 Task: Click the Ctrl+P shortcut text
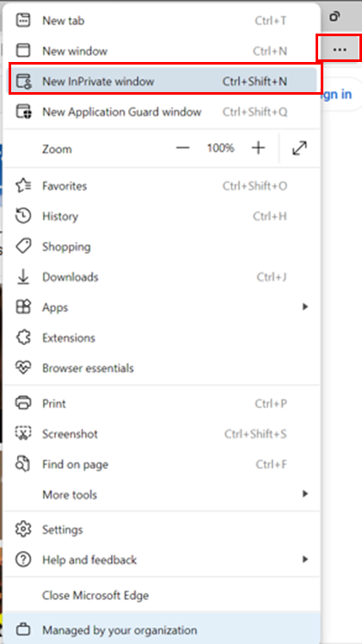tap(271, 403)
